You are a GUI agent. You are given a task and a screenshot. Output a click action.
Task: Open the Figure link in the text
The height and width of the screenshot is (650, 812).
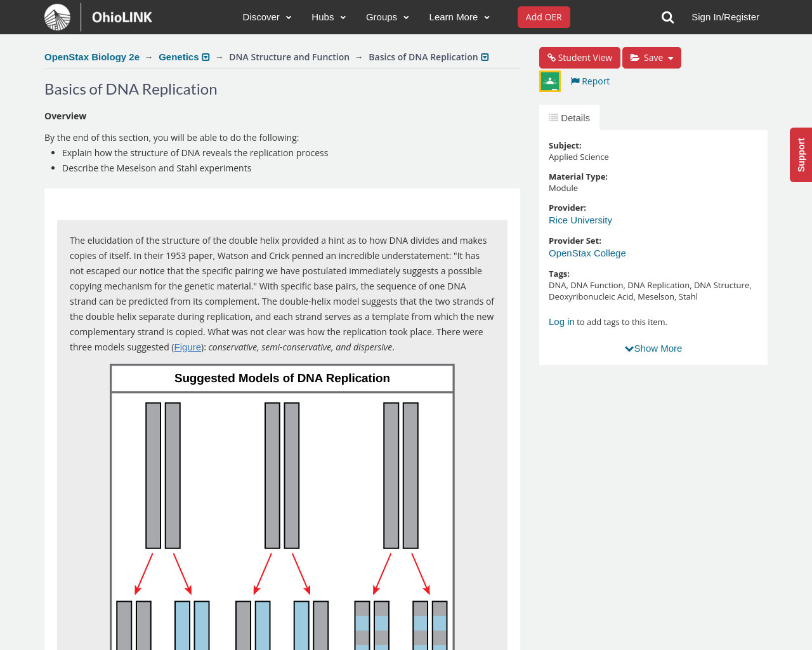click(x=187, y=346)
